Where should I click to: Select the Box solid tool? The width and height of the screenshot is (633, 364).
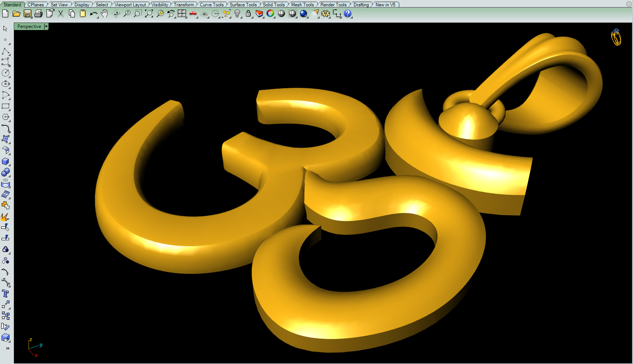(6, 161)
